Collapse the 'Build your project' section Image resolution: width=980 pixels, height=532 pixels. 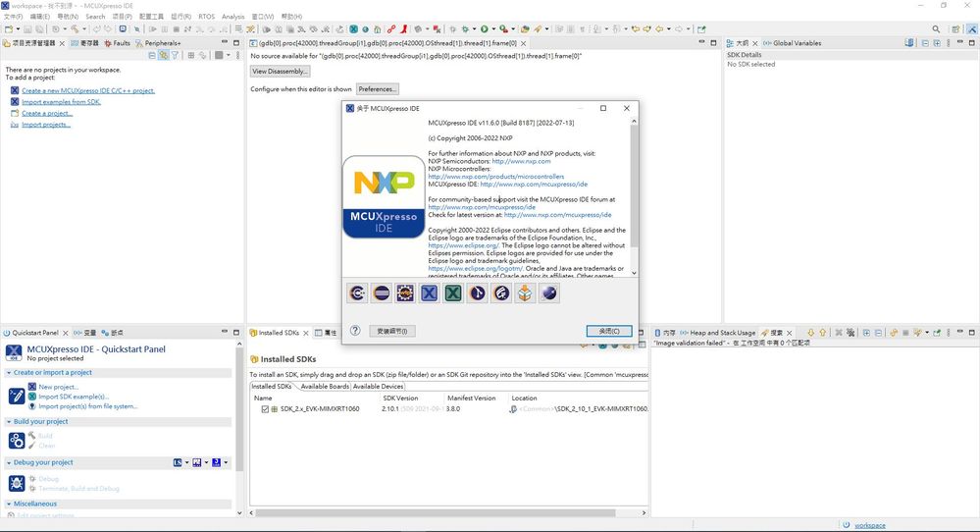coord(9,422)
